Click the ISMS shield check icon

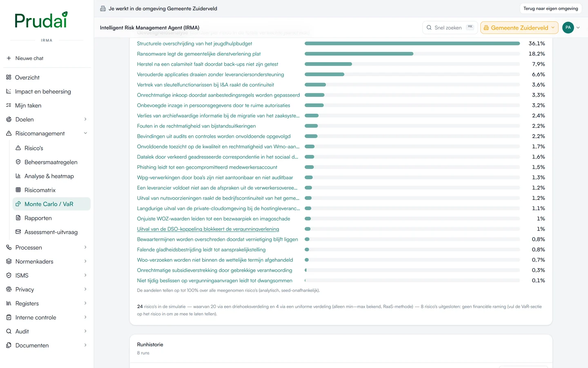coord(9,275)
